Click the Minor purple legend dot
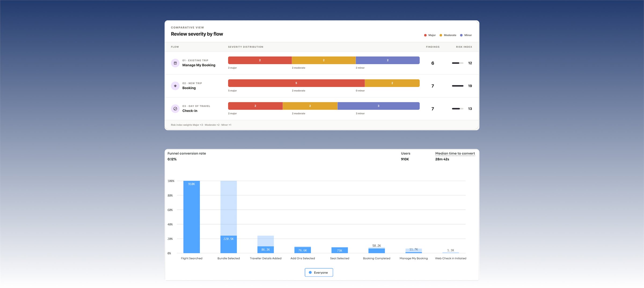 [461, 35]
